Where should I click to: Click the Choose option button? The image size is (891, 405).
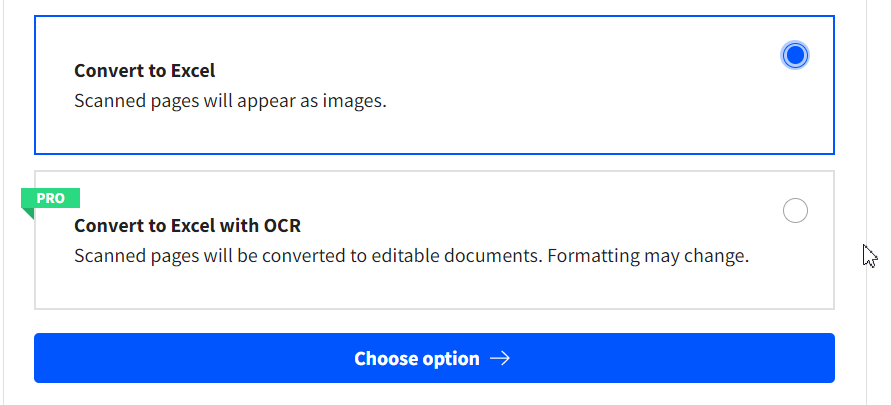click(434, 358)
